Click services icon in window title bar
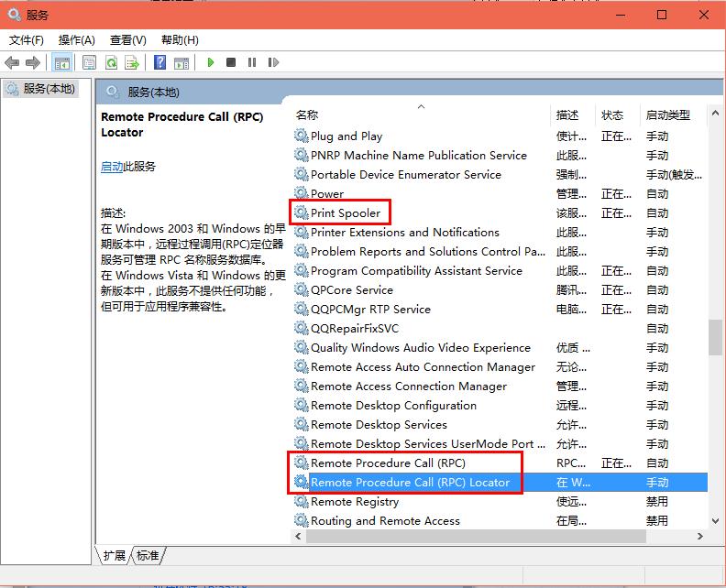The image size is (726, 588). 14,15
